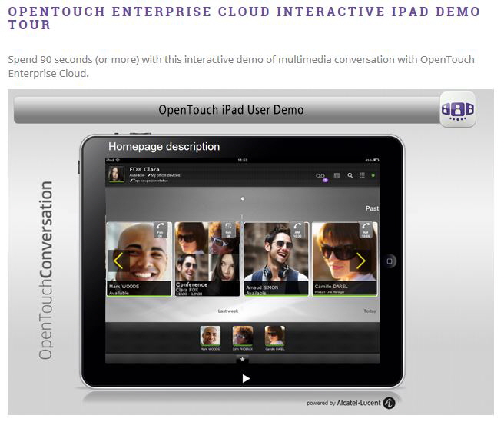Screen dimensions: 504x422
Task: Click My office devices link
Action: pos(164,175)
